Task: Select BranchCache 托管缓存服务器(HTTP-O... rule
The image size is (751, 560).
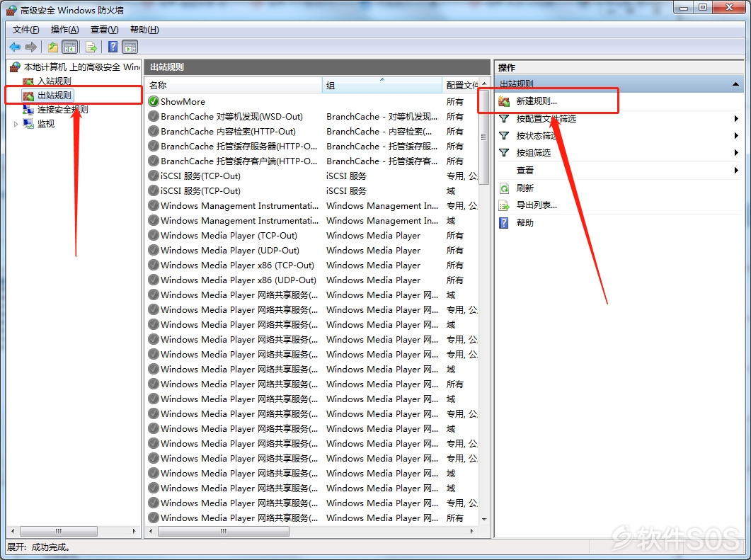Action: pyautogui.click(x=313, y=146)
